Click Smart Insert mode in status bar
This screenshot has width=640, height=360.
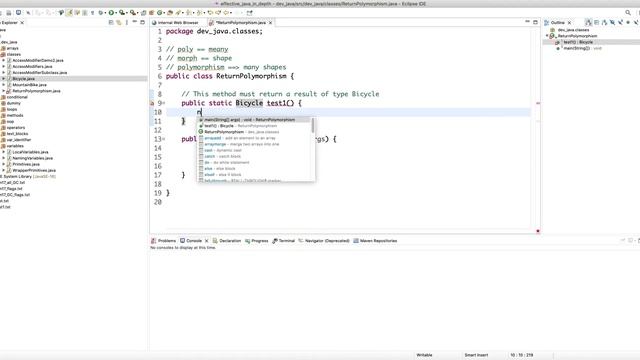[476, 355]
